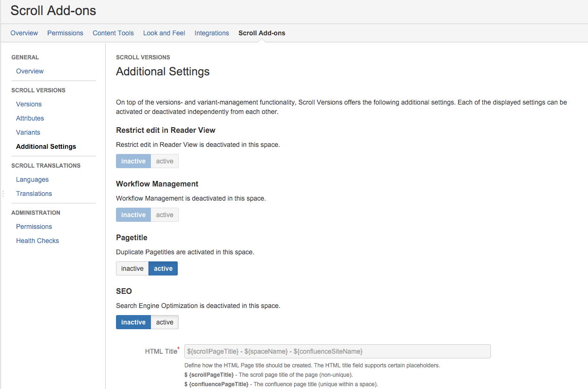The width and height of the screenshot is (588, 389).
Task: Open Health Checks in the sidebar
Action: 37,241
